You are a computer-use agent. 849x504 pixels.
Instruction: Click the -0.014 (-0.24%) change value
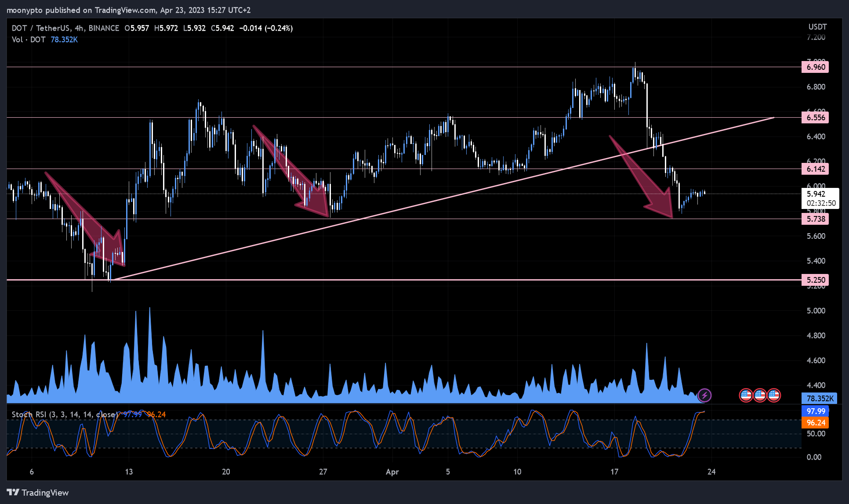(x=266, y=28)
